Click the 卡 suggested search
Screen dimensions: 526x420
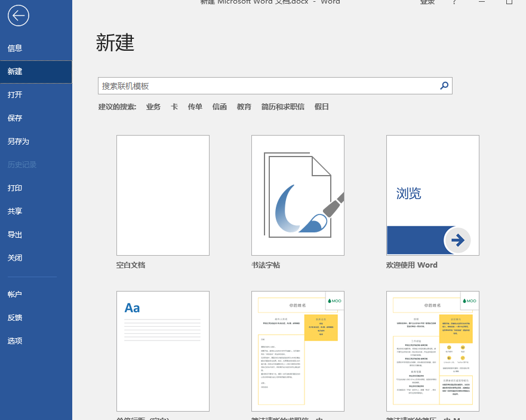click(x=174, y=107)
